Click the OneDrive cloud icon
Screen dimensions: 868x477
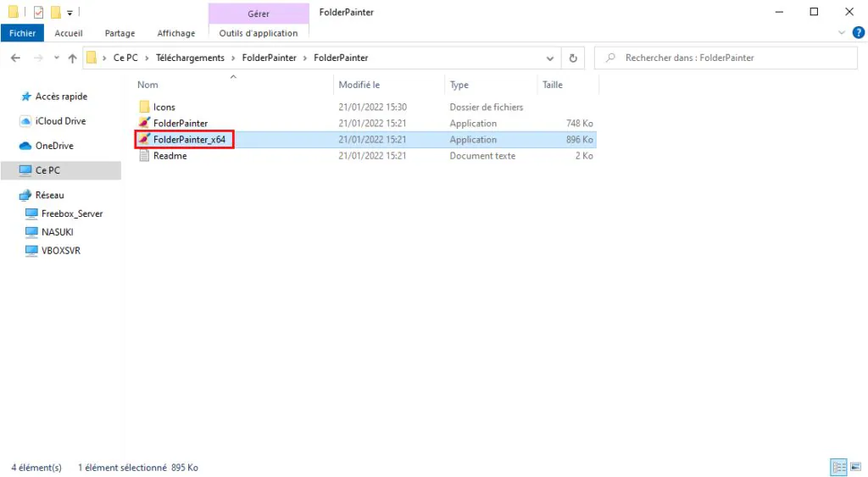point(25,146)
